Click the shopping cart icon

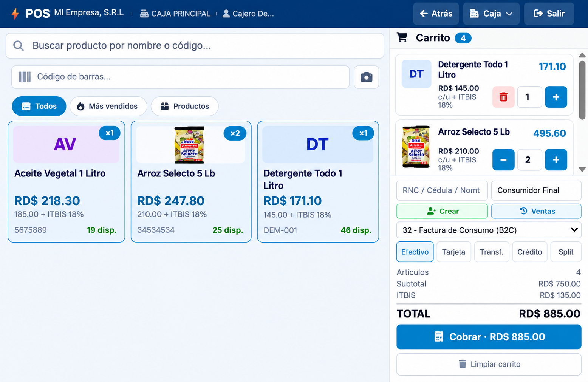click(x=402, y=38)
